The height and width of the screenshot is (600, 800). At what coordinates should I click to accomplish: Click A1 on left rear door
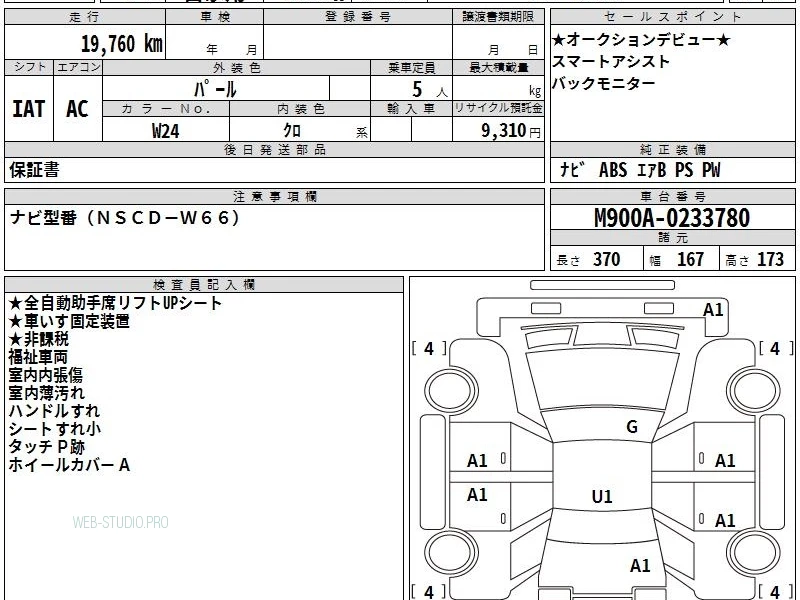pos(478,494)
